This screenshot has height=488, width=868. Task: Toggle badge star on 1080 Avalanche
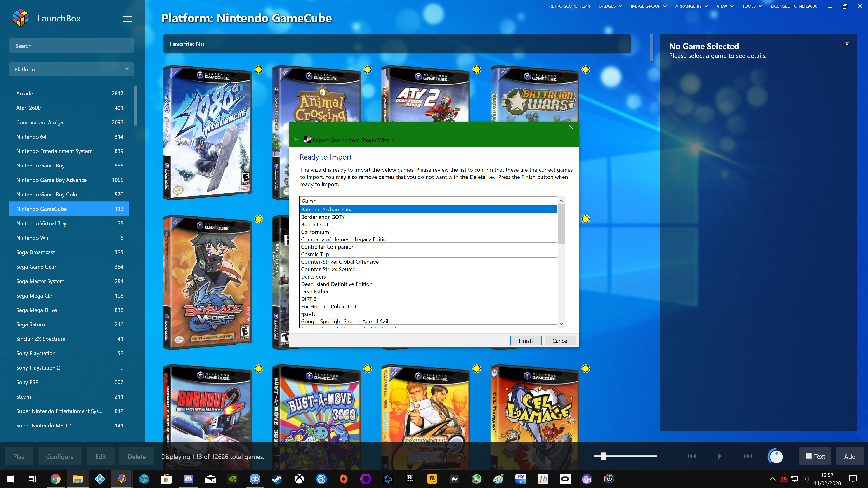(258, 70)
